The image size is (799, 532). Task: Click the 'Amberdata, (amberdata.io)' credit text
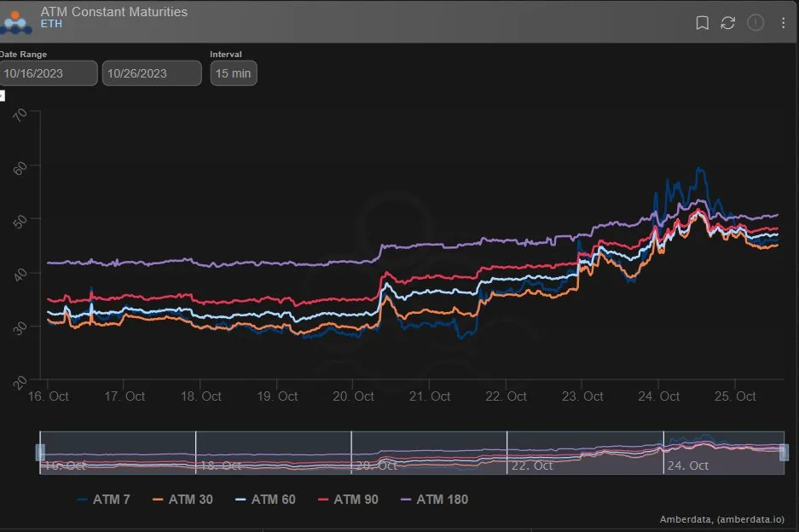722,519
